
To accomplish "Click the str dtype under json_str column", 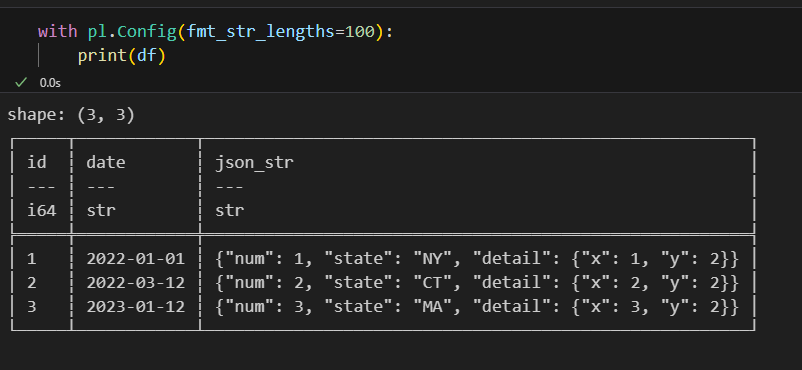I will click(x=230, y=210).
